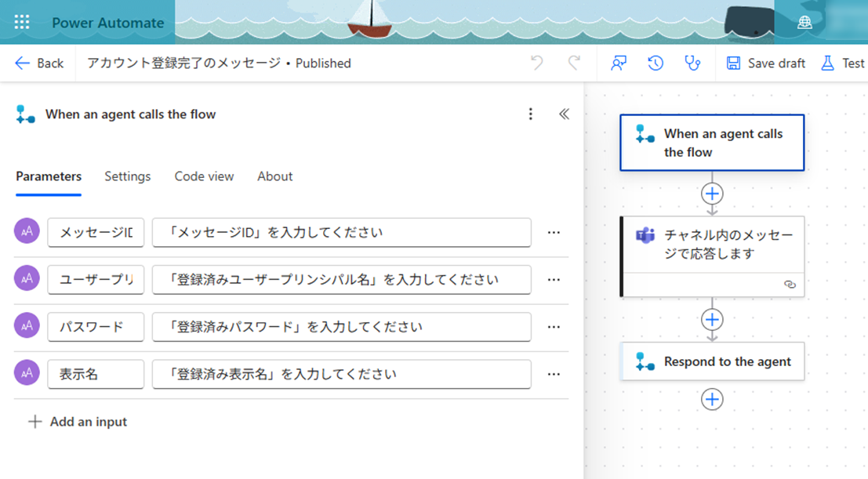Open options menu for メッセージID row
The height and width of the screenshot is (479, 868).
coord(554,233)
